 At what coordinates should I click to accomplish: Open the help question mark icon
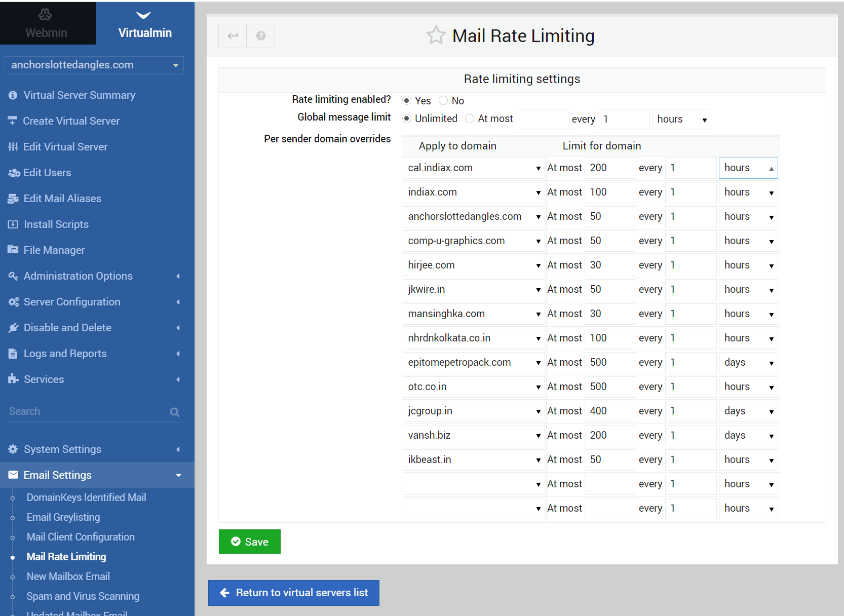point(261,36)
